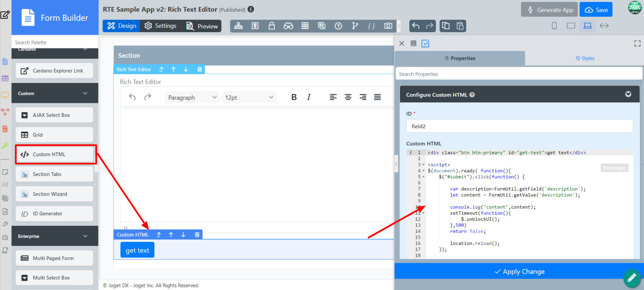
Task: Delete the Rich Text Editor element
Action: coord(199,69)
